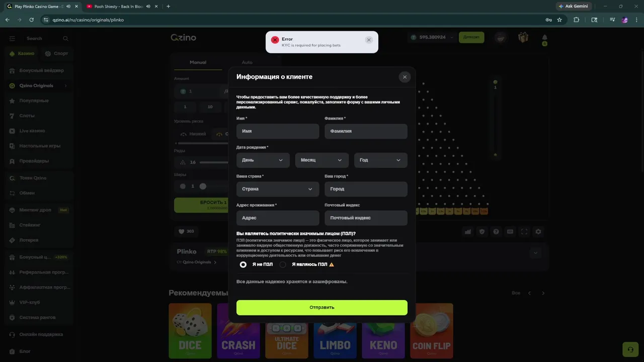This screenshot has width=644, height=362.
Task: Open Обмен in sidebar
Action: 38,193
